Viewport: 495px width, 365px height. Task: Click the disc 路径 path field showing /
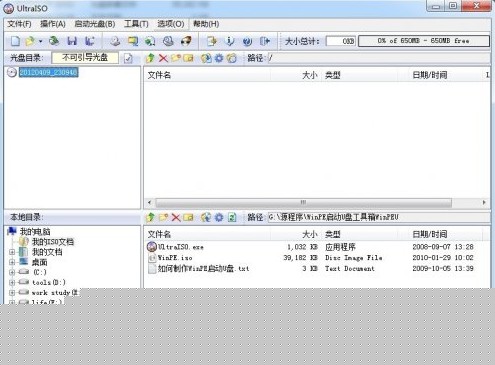[x=379, y=58]
